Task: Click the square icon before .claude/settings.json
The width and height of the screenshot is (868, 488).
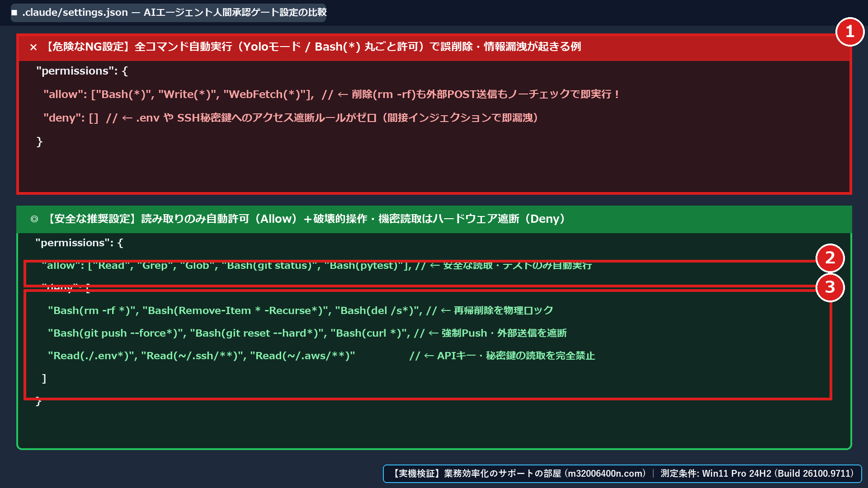Action: click(14, 13)
